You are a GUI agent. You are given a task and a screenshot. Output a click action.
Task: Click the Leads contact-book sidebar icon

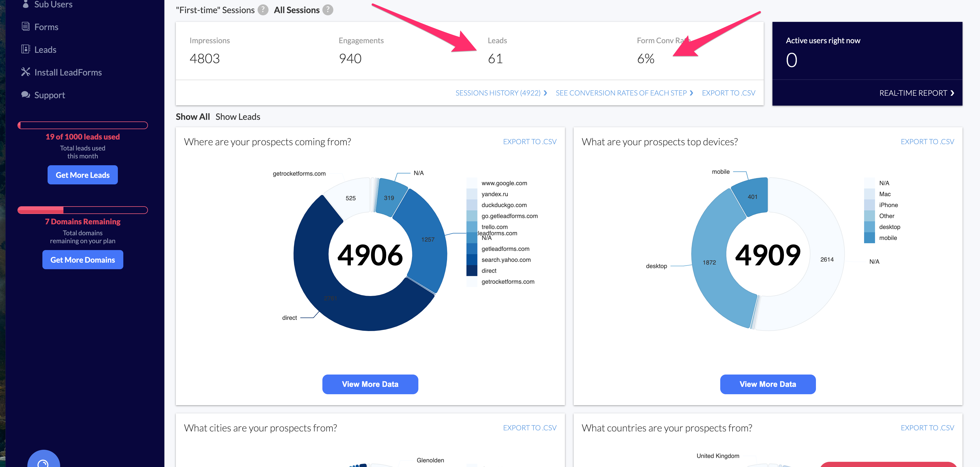point(25,50)
